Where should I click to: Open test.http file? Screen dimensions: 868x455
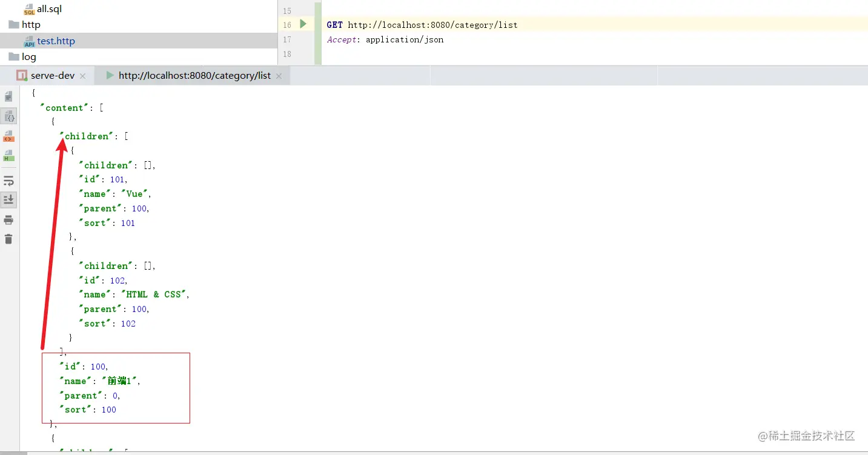pos(56,41)
